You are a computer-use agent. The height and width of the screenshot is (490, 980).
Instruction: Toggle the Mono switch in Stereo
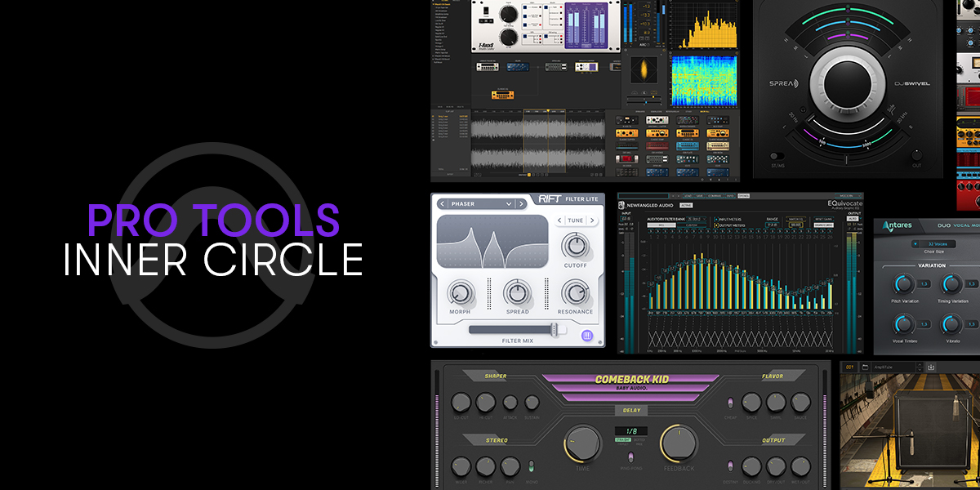pos(532,466)
